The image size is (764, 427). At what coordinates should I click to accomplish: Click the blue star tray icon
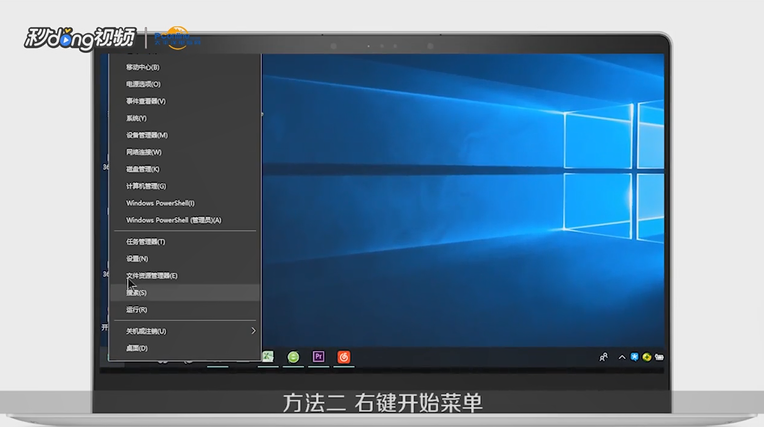click(634, 357)
